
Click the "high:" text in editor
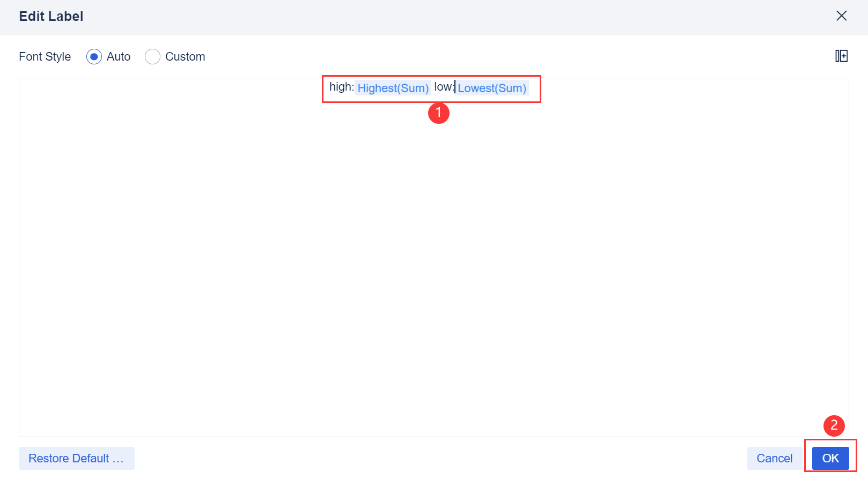[x=342, y=87]
